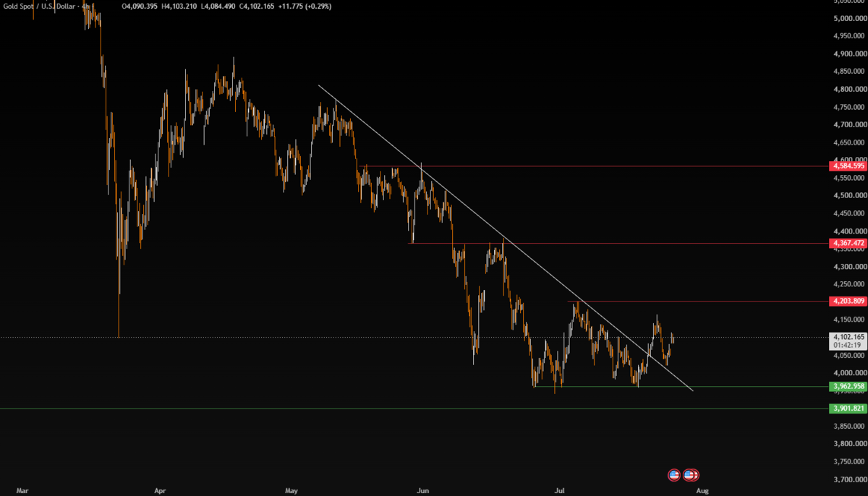Click the Jun label on time axis

pyautogui.click(x=423, y=491)
